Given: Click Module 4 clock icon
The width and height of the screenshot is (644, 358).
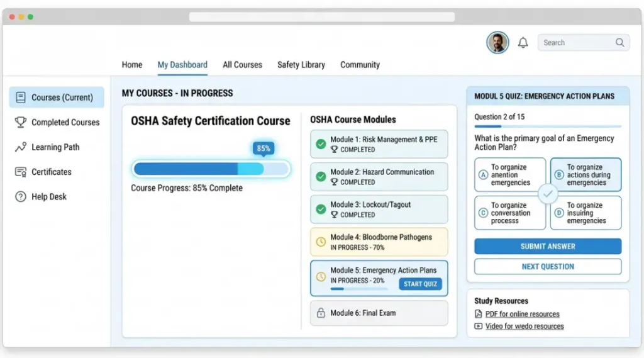Looking at the screenshot, I should click(x=321, y=242).
